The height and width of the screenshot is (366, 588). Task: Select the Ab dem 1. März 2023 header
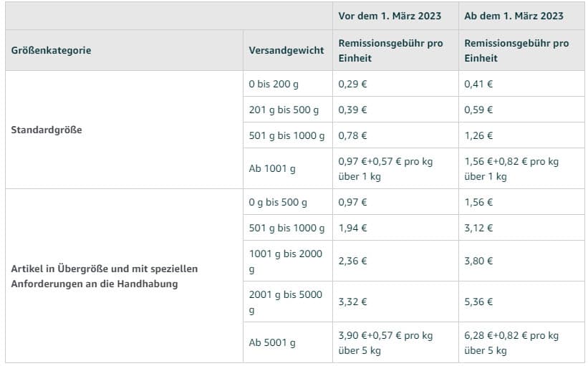click(x=521, y=16)
